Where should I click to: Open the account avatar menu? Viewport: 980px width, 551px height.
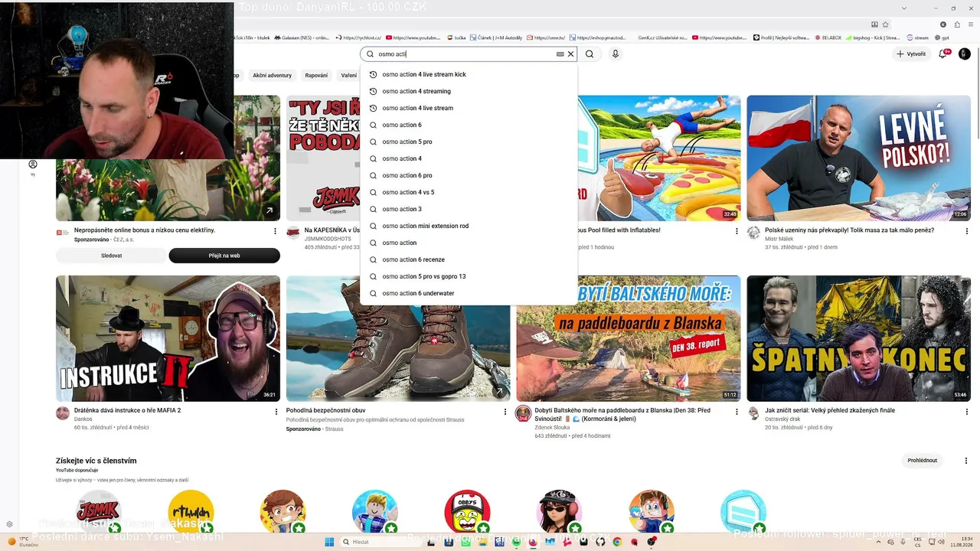965,54
